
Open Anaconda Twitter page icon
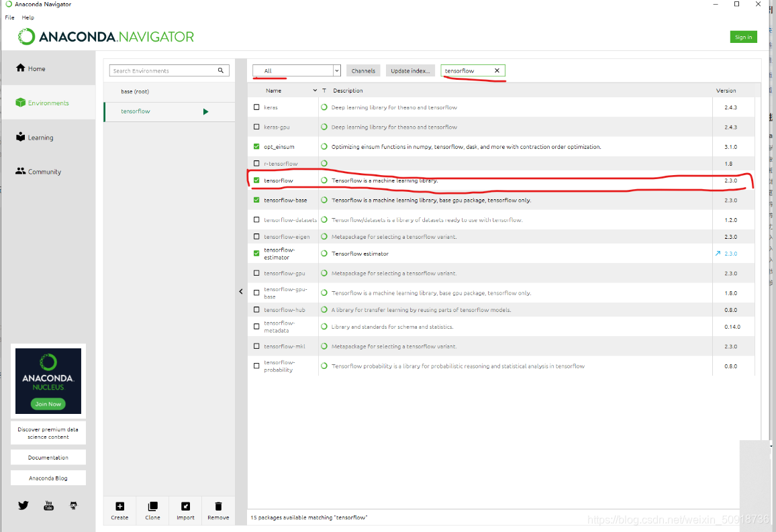coord(23,505)
